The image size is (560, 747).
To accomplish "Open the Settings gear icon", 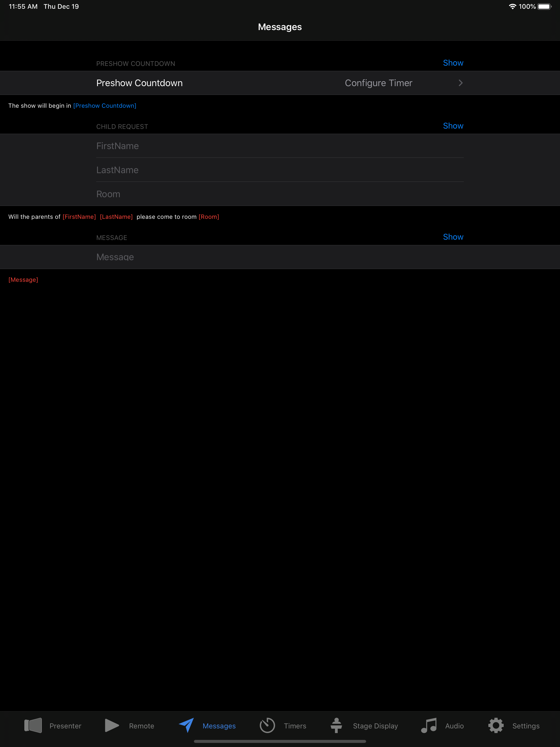I will [496, 725].
